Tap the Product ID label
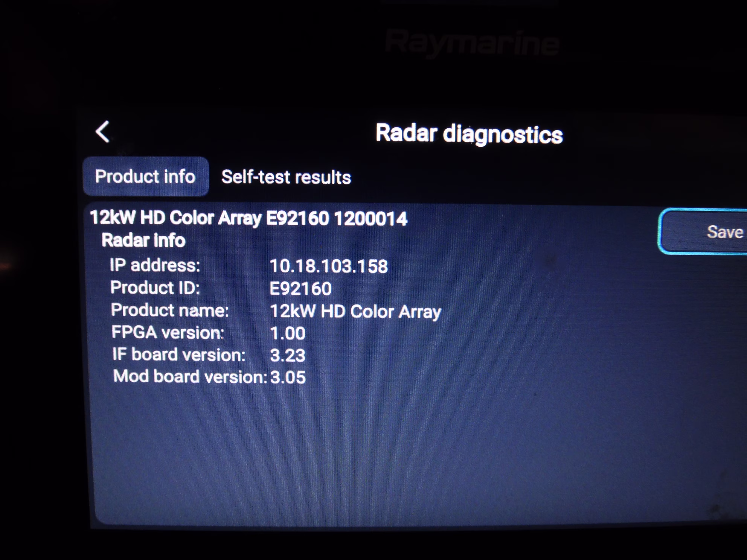 click(x=155, y=288)
